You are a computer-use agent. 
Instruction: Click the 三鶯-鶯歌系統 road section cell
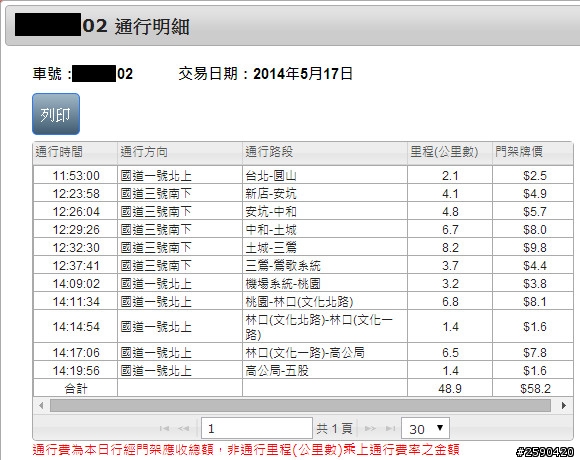click(x=325, y=265)
